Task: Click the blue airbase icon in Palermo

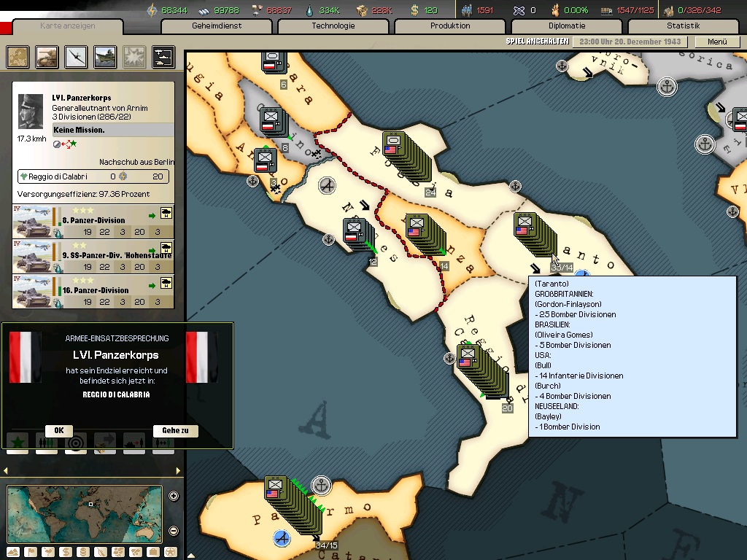Action: tap(282, 538)
